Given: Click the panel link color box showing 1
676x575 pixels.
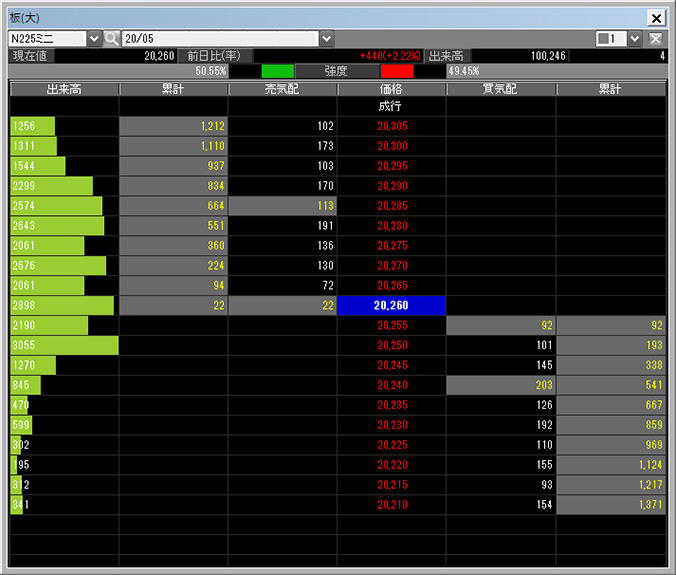Looking at the screenshot, I should 611,39.
